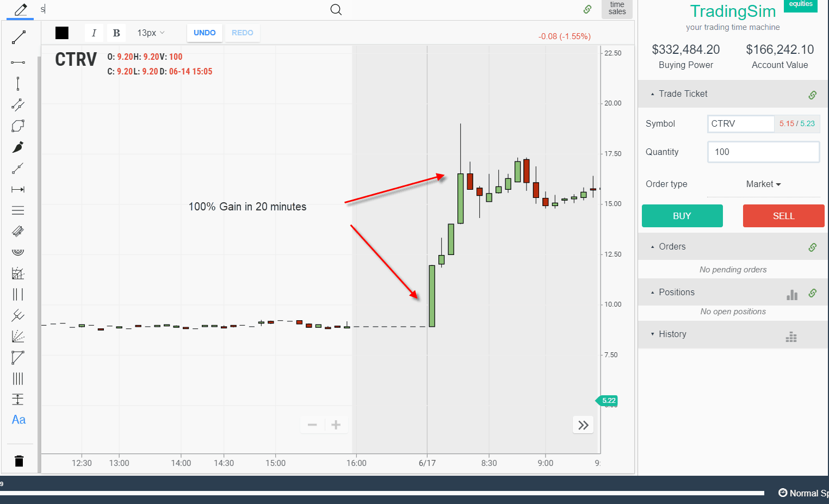Click the Symbol field containing CTRV
829x504 pixels.
click(741, 124)
